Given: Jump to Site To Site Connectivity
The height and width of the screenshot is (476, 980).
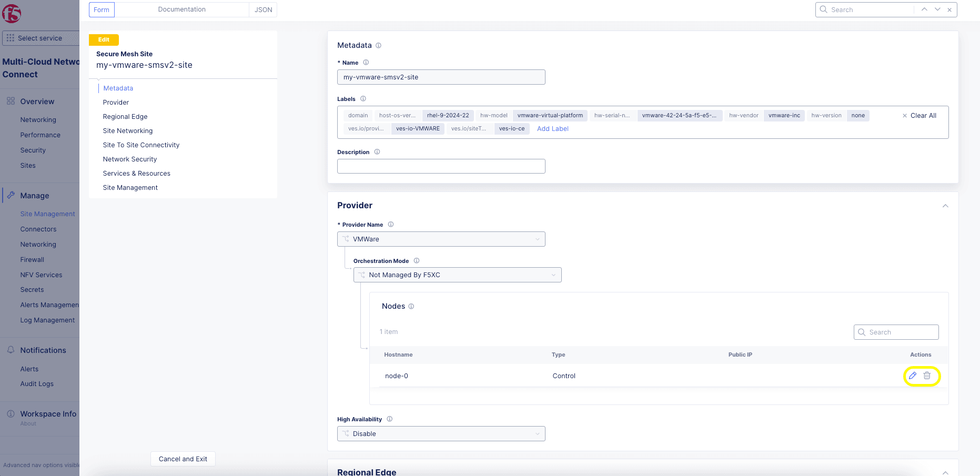Looking at the screenshot, I should point(141,145).
